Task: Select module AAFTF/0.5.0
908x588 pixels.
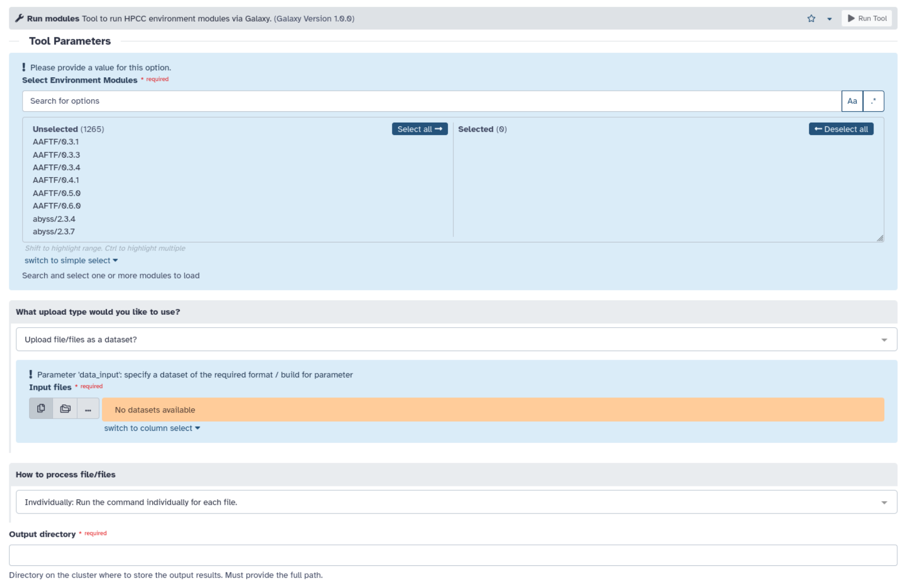Action: pyautogui.click(x=57, y=193)
